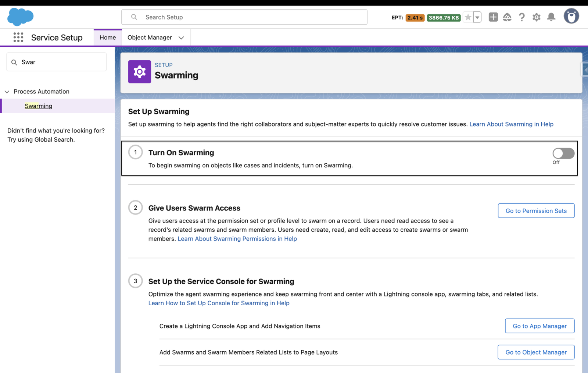Switch to the Home tab
The width and height of the screenshot is (588, 373).
(x=107, y=37)
